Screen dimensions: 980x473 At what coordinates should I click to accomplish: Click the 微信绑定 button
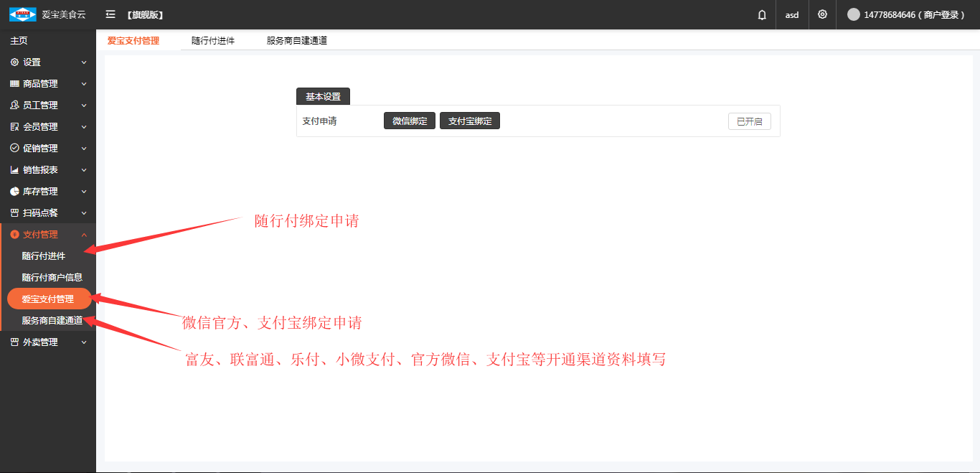409,121
